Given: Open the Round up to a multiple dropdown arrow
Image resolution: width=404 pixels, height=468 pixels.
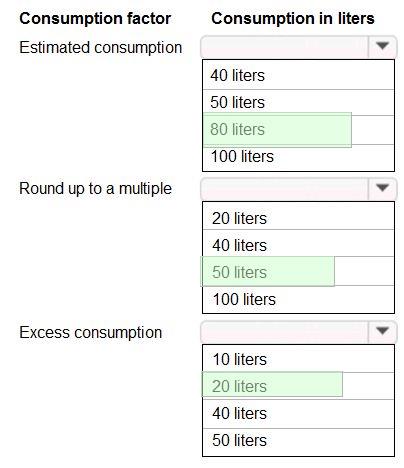Looking at the screenshot, I should coord(382,189).
